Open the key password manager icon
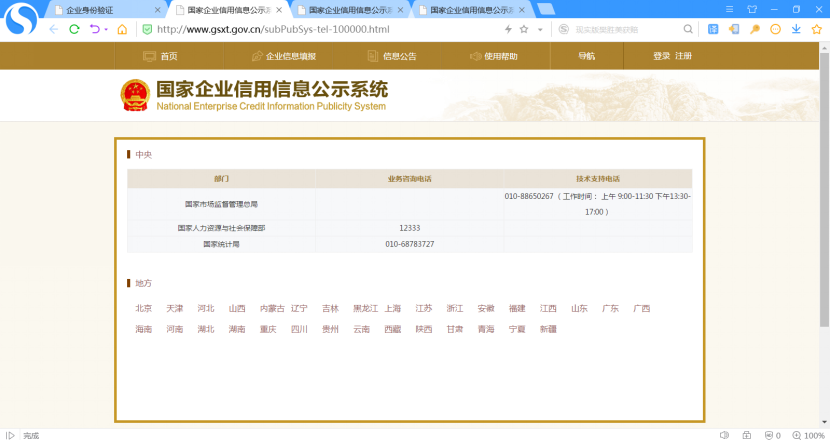The height and width of the screenshot is (440, 830). click(755, 29)
